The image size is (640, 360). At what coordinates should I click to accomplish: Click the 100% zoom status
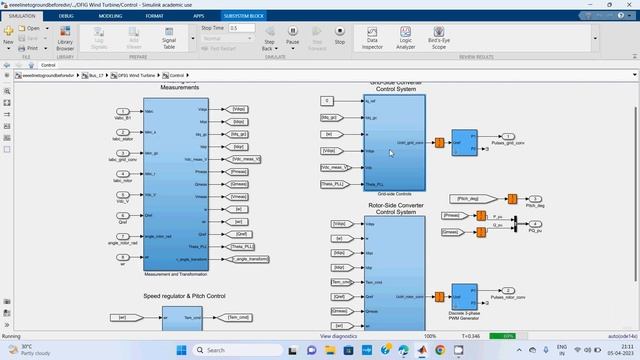click(430, 336)
